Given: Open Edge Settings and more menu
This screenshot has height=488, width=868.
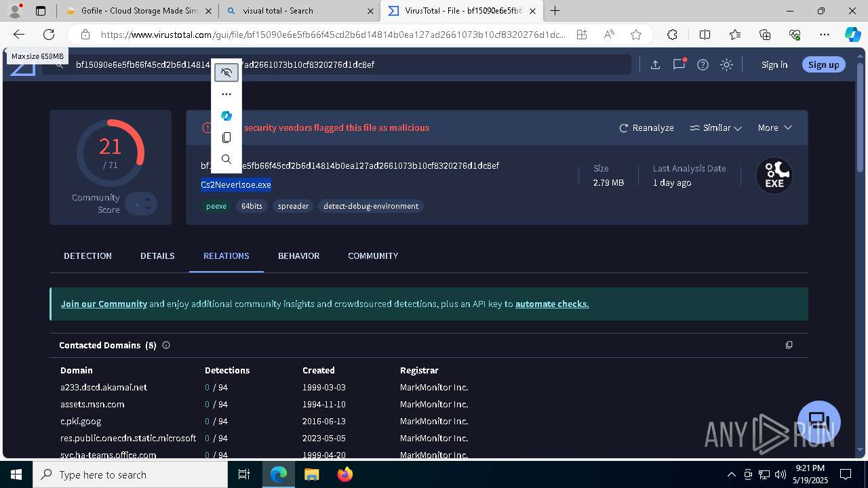Looking at the screenshot, I should click(x=825, y=35).
